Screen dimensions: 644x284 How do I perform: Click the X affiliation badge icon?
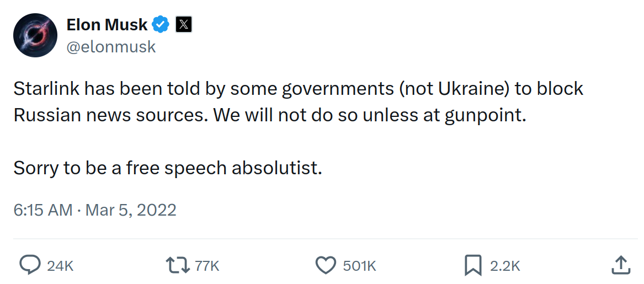pyautogui.click(x=184, y=25)
